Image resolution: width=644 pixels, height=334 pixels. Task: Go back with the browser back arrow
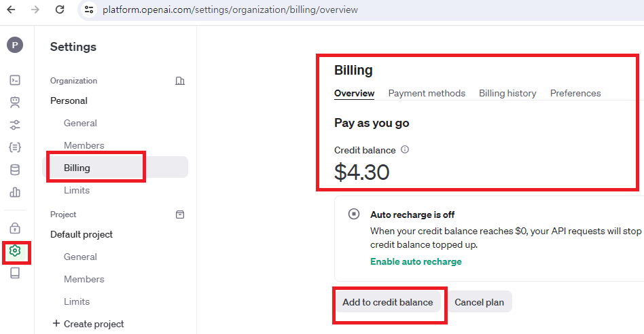pos(11,10)
